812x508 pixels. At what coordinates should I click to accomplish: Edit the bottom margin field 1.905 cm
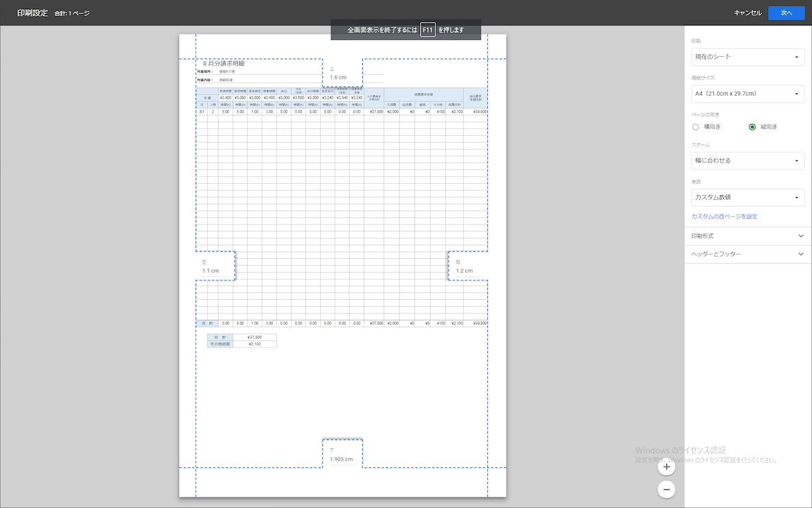[342, 459]
